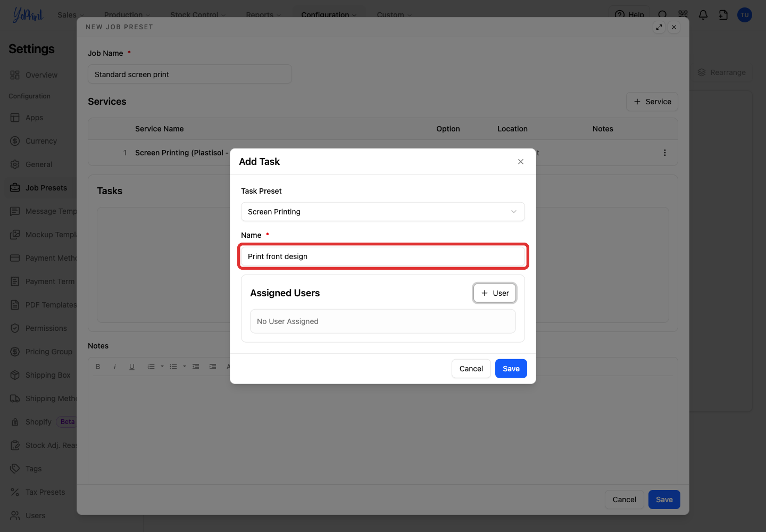766x532 pixels.
Task: Open the notifications bell
Action: 703,15
